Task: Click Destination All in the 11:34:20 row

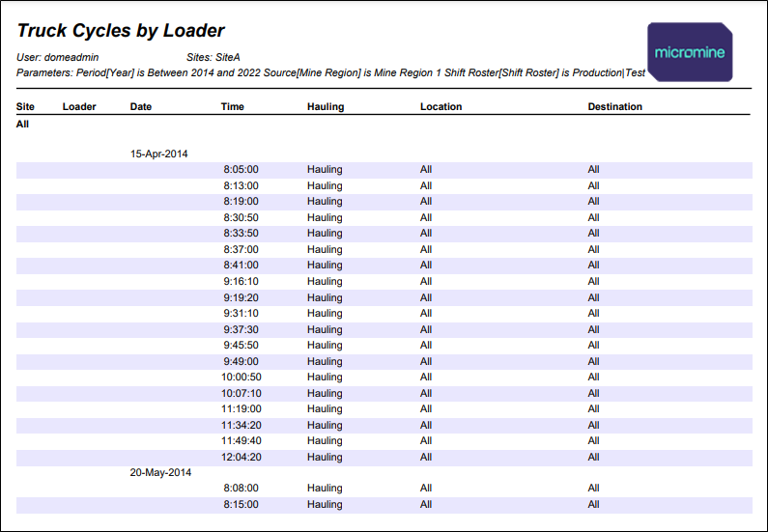Action: 594,425
